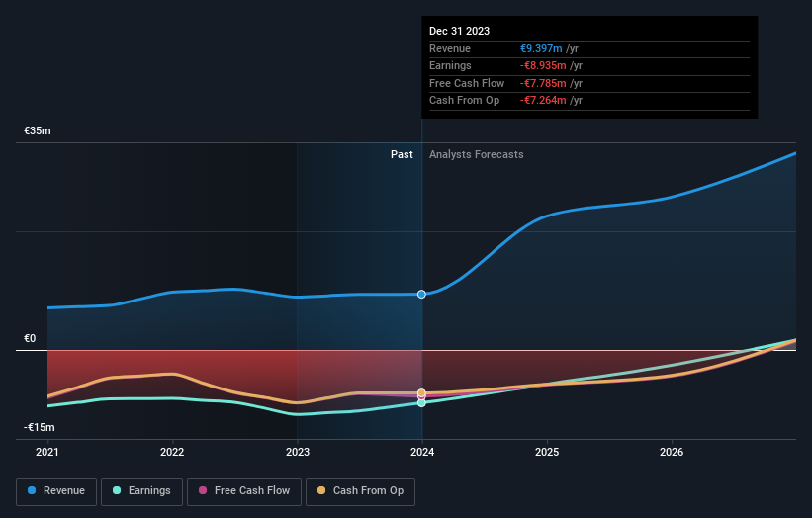The width and height of the screenshot is (812, 518).
Task: Click the -€8.935m earnings value in tooltip
Action: click(x=543, y=65)
